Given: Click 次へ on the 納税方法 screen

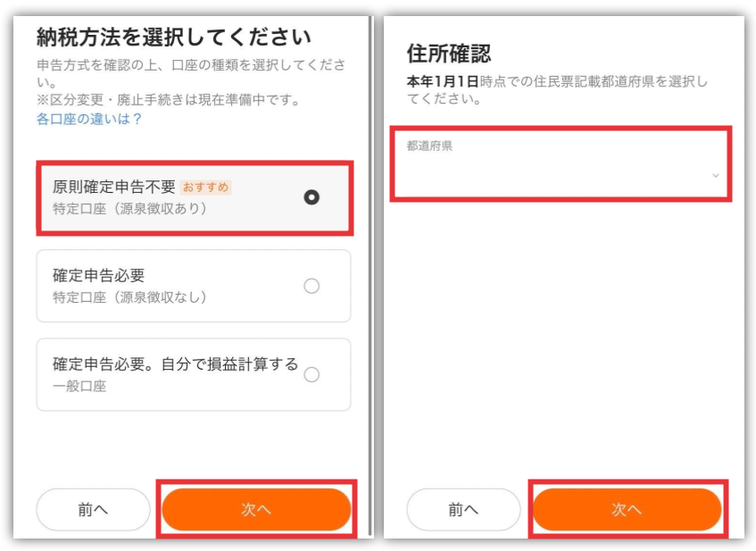Looking at the screenshot, I should click(x=256, y=509).
